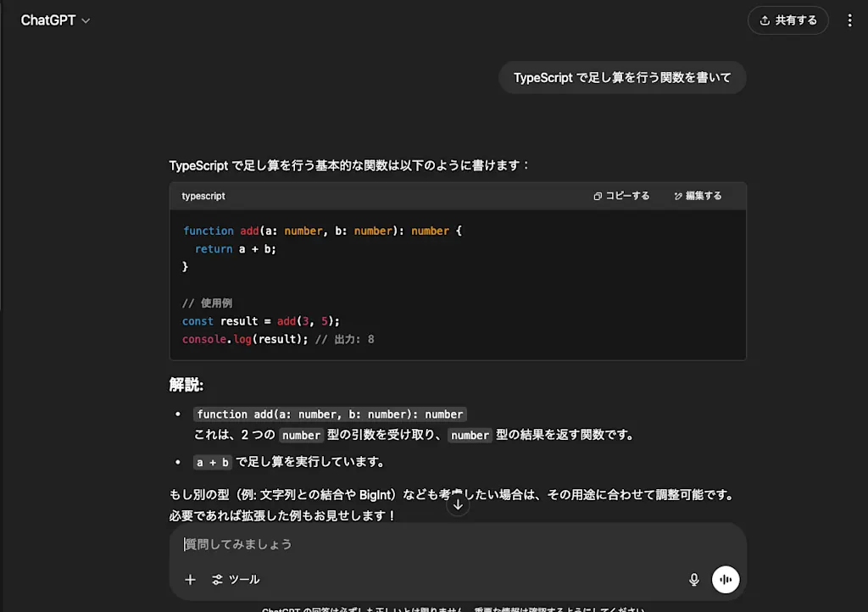
Task: Open the ツール tools menu
Action: tap(236, 579)
